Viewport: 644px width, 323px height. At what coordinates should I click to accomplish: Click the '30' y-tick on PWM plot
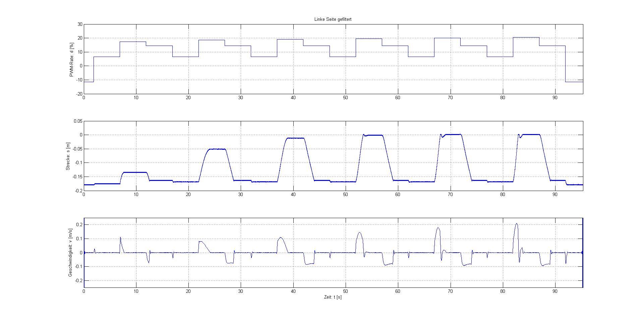[79, 24]
